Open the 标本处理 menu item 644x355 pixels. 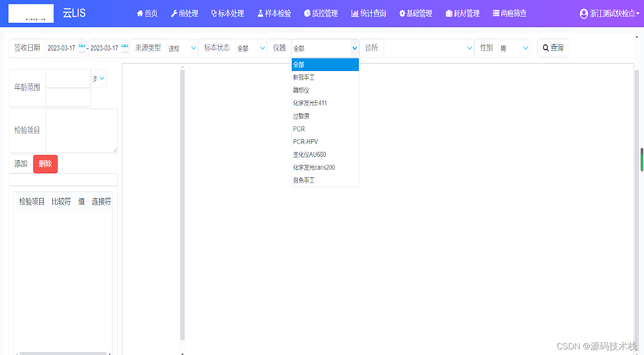[227, 14]
